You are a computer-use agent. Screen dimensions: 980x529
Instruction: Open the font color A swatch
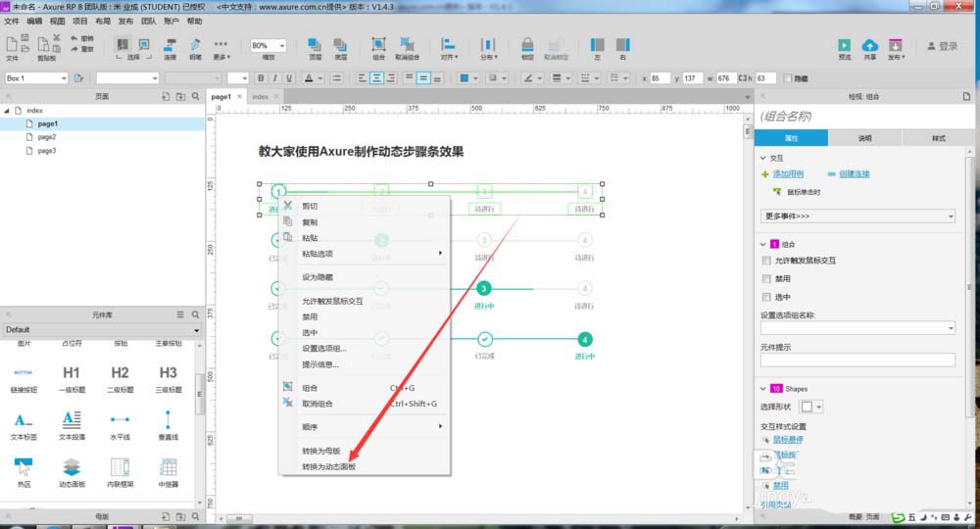[309, 78]
